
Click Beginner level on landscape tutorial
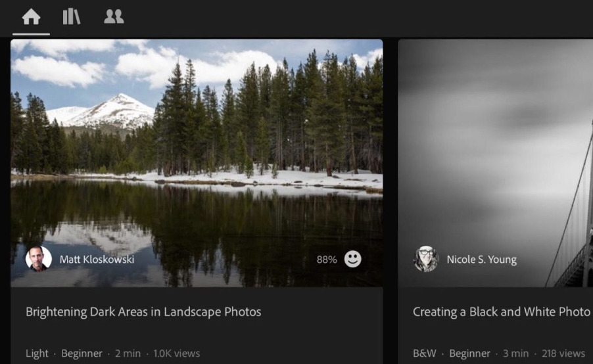click(x=82, y=353)
